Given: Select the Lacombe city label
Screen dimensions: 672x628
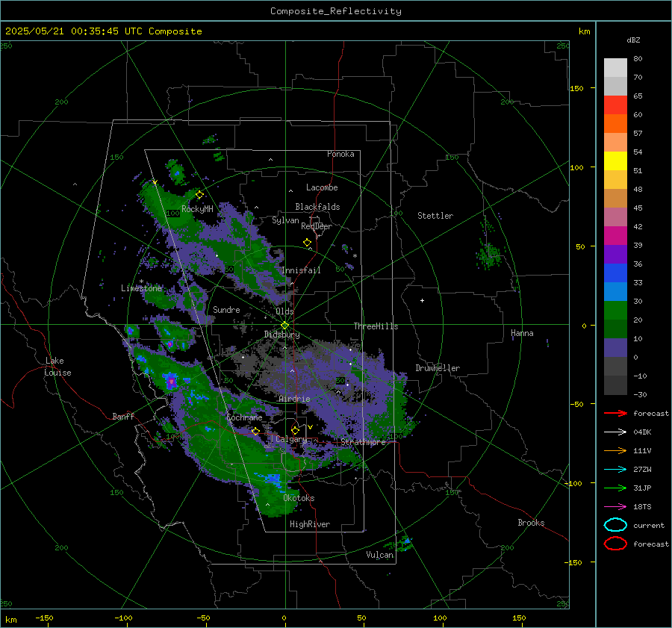Looking at the screenshot, I should pos(322,187).
